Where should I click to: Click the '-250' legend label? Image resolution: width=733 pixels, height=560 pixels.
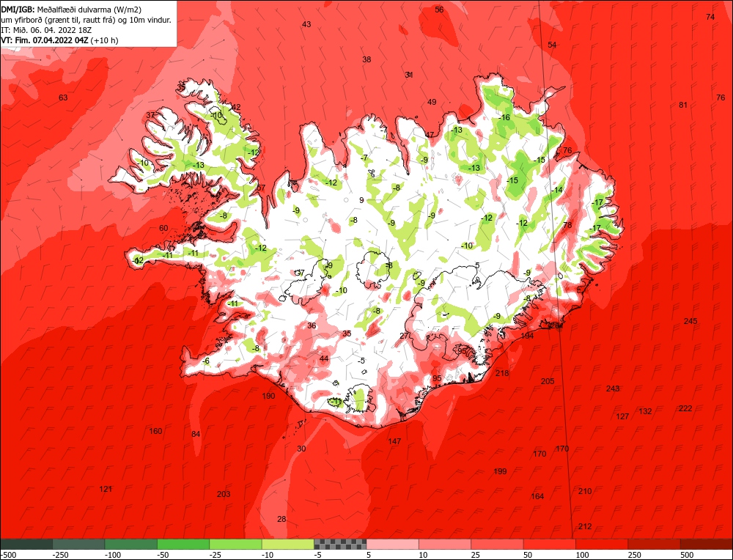tap(61, 555)
